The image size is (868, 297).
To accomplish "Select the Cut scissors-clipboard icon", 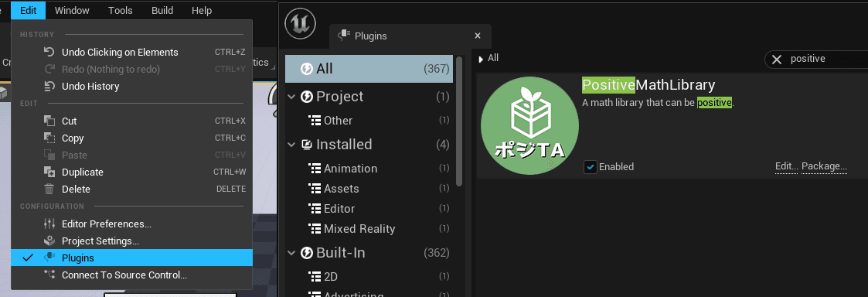I will (x=49, y=121).
